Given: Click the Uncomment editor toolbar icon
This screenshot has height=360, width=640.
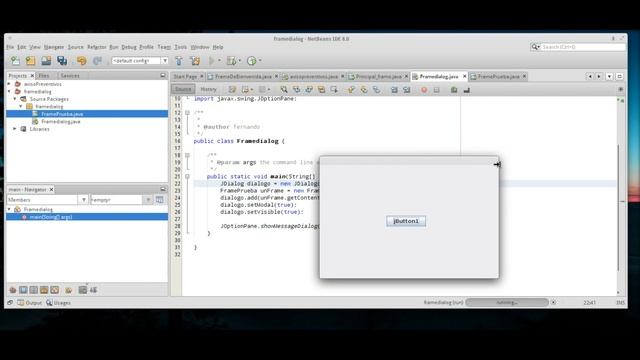Looking at the screenshot, I should [x=467, y=89].
